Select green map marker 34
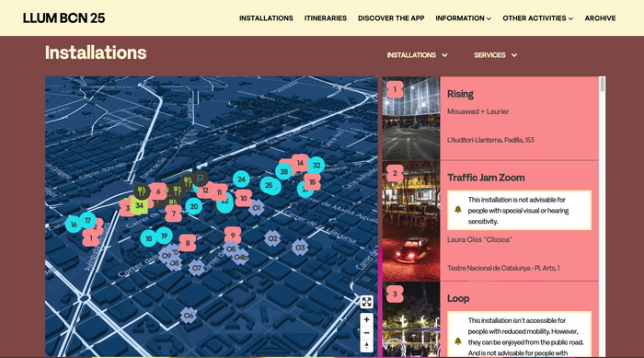644x358 pixels. coord(139,205)
